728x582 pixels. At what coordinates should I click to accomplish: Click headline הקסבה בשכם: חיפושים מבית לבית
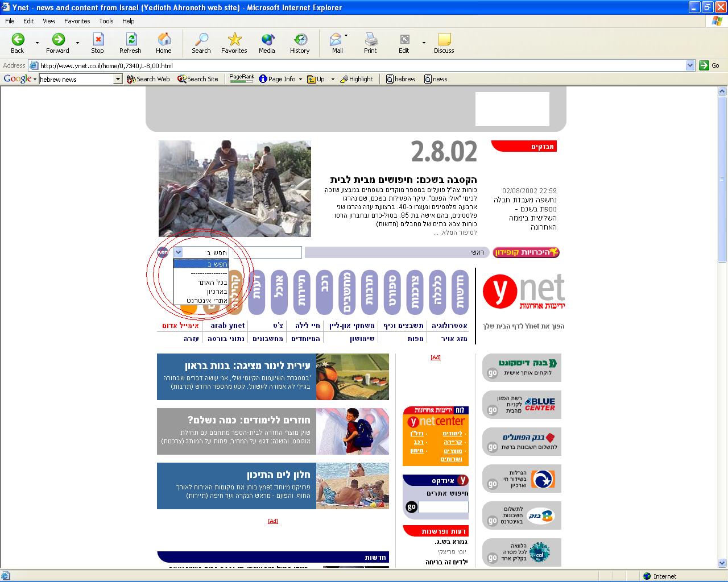[x=403, y=180]
